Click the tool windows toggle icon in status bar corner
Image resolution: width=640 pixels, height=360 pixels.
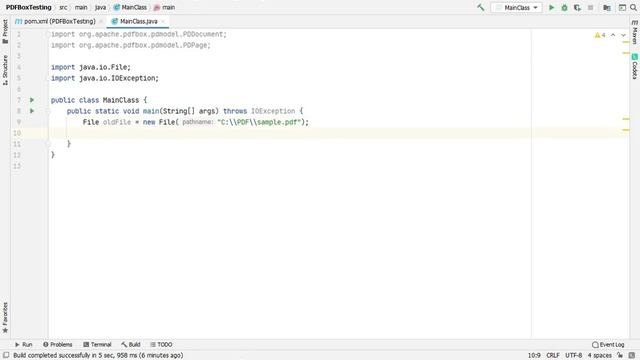[6, 355]
